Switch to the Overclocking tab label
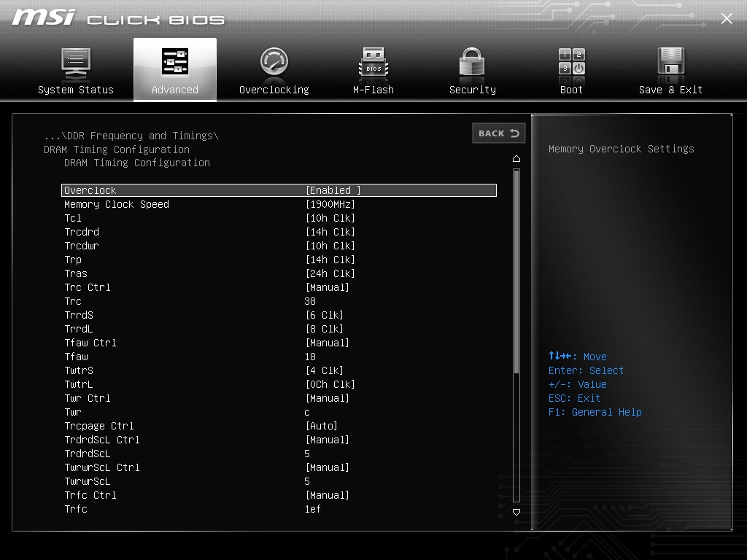Image resolution: width=747 pixels, height=560 pixels. click(274, 90)
